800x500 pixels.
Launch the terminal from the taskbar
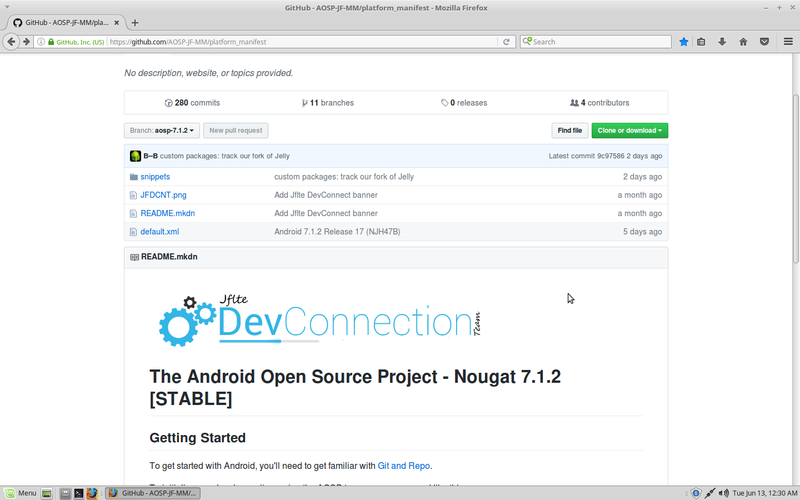[79, 493]
